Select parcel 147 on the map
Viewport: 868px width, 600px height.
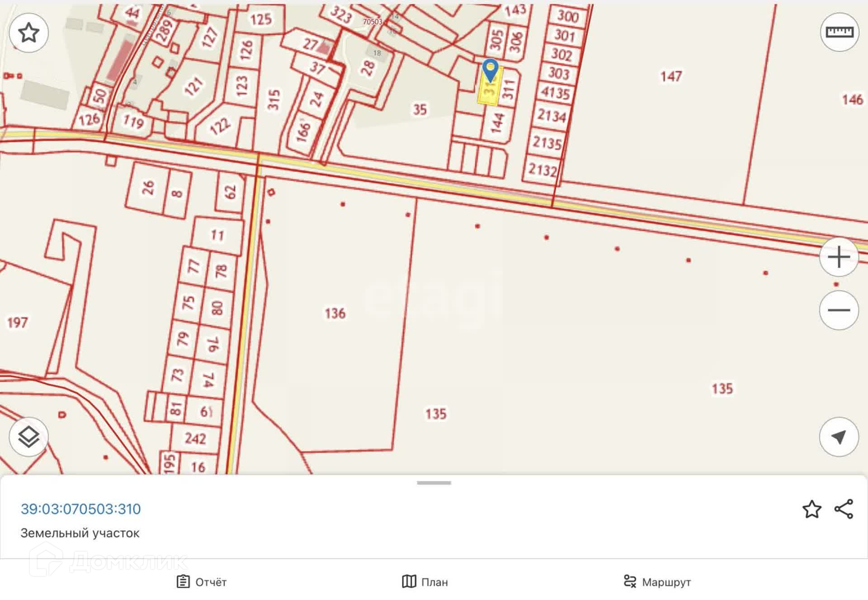[x=670, y=76]
